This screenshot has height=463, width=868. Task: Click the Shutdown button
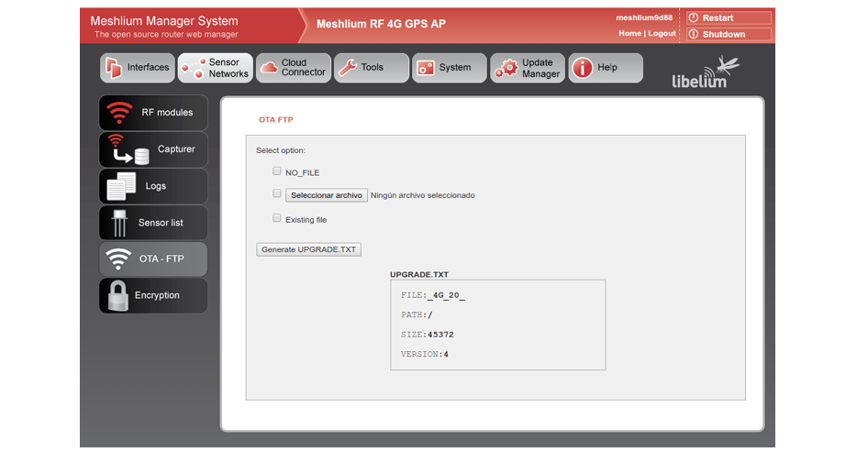point(729,34)
